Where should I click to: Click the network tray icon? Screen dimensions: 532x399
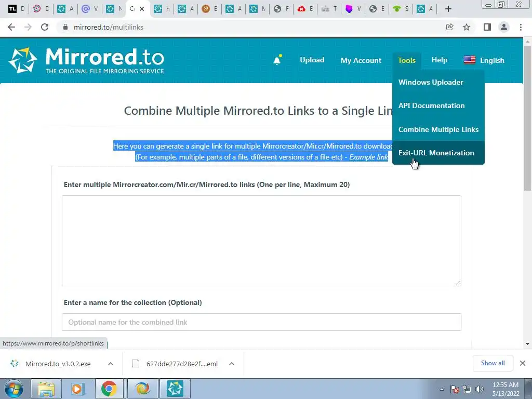click(467, 389)
